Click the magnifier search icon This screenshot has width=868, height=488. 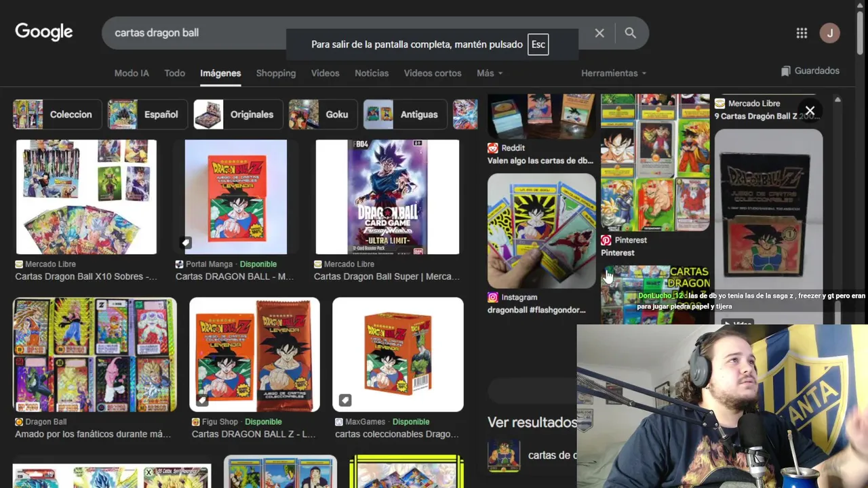[x=631, y=33]
